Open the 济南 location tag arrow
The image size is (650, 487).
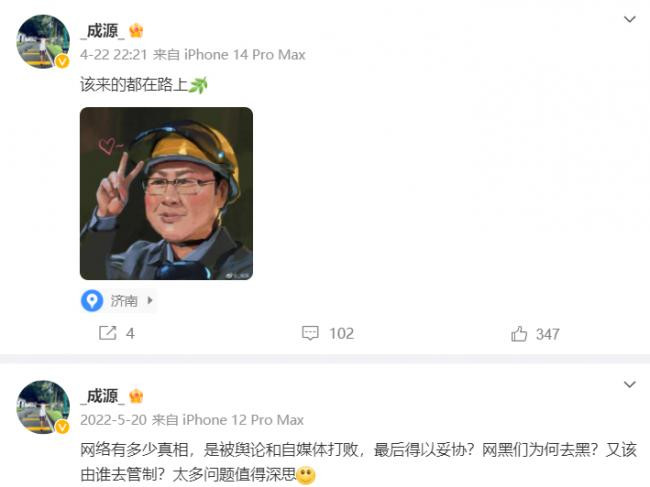tap(150, 300)
